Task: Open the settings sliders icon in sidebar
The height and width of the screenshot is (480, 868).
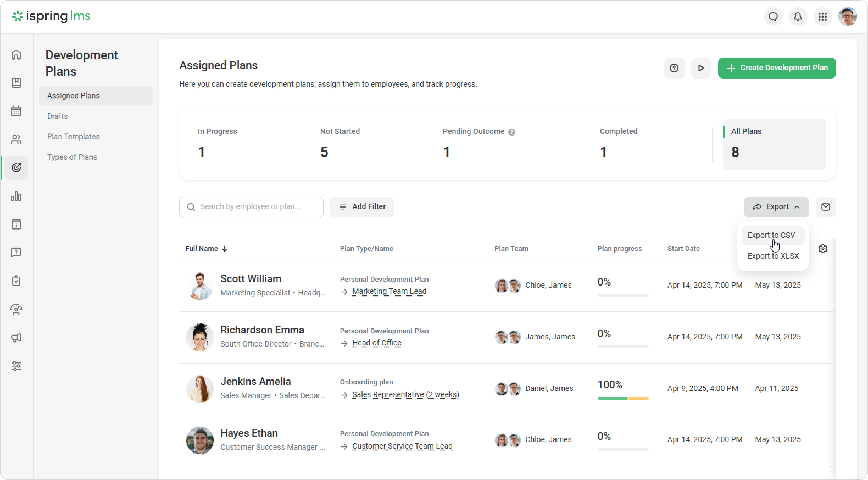Action: (x=16, y=366)
